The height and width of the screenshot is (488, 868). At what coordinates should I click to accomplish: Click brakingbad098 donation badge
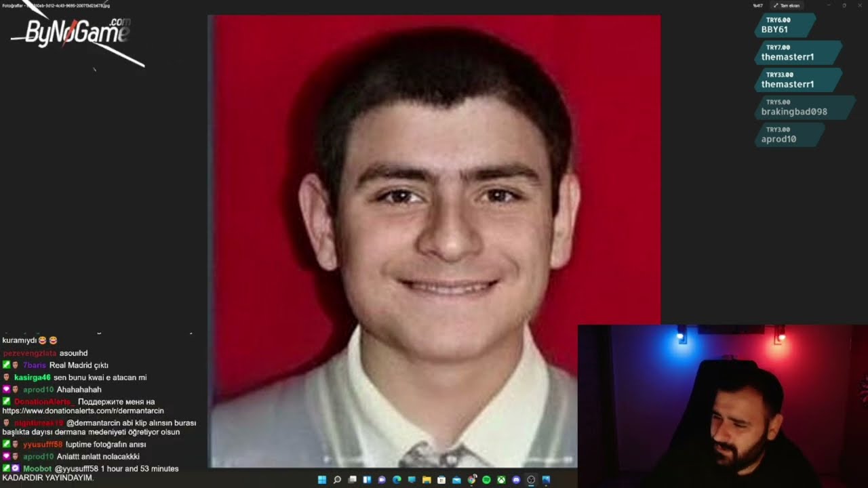[x=804, y=107]
